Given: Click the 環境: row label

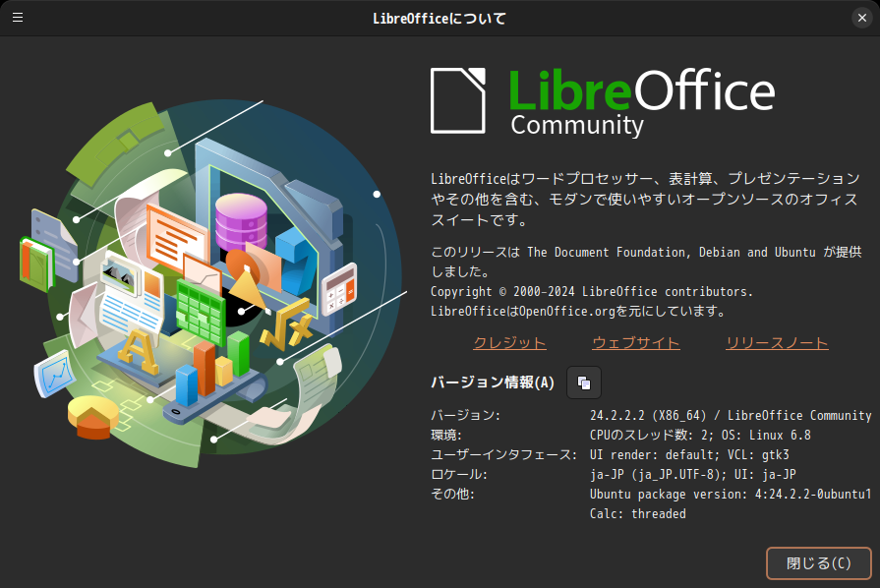Looking at the screenshot, I should click(446, 436).
